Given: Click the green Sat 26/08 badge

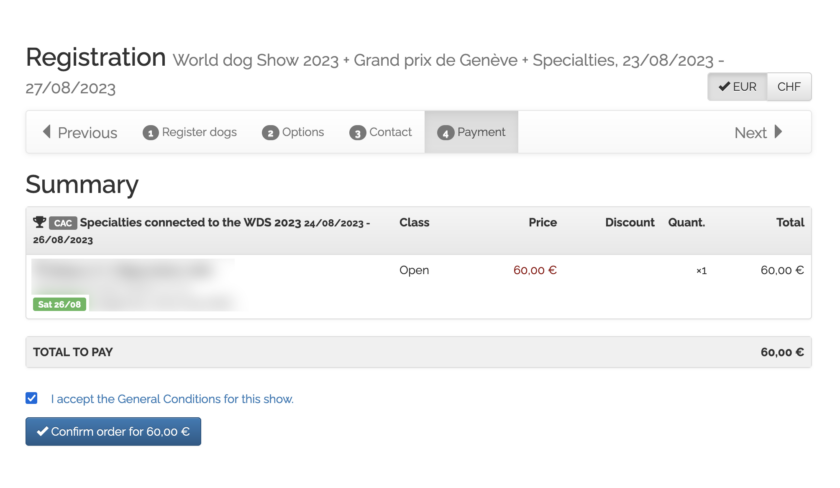Looking at the screenshot, I should pyautogui.click(x=60, y=304).
